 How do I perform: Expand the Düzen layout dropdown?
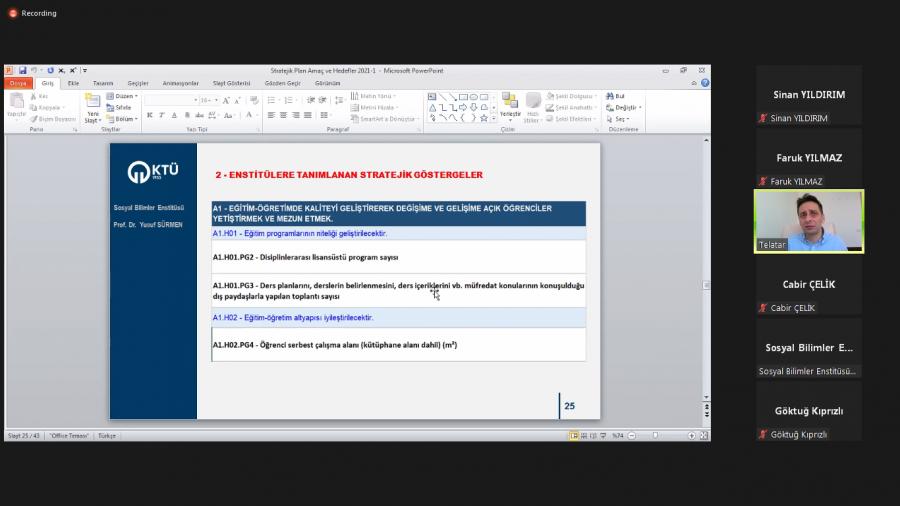pos(125,96)
